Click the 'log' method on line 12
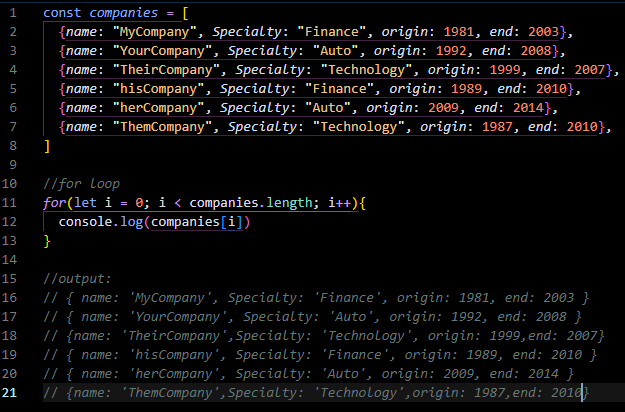 pos(132,222)
